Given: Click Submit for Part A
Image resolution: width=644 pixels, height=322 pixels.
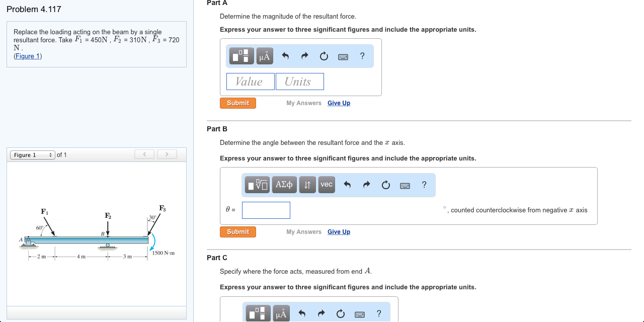Looking at the screenshot, I should click(237, 103).
